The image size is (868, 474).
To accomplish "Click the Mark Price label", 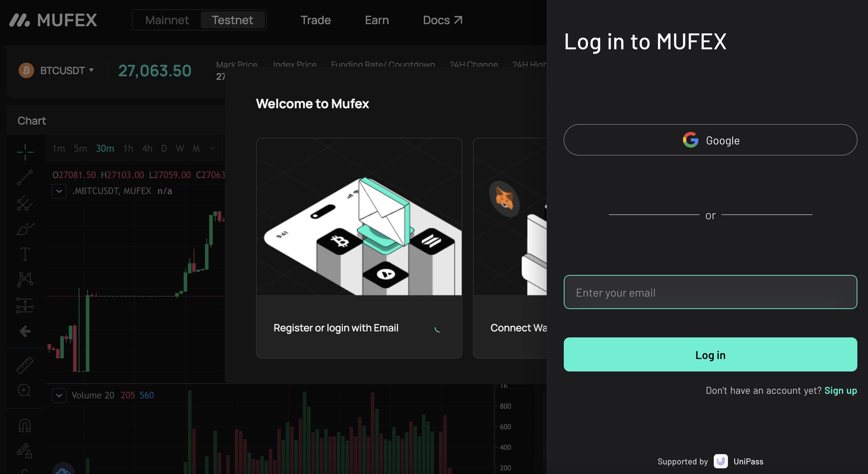I will (x=237, y=64).
